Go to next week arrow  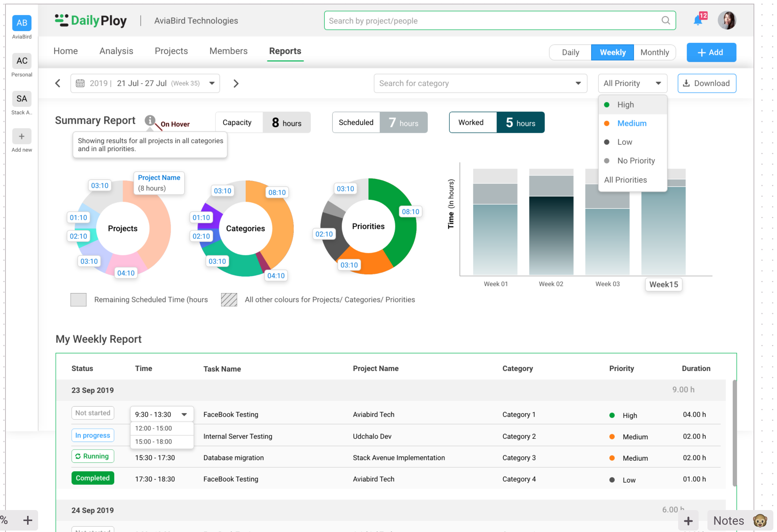point(236,83)
